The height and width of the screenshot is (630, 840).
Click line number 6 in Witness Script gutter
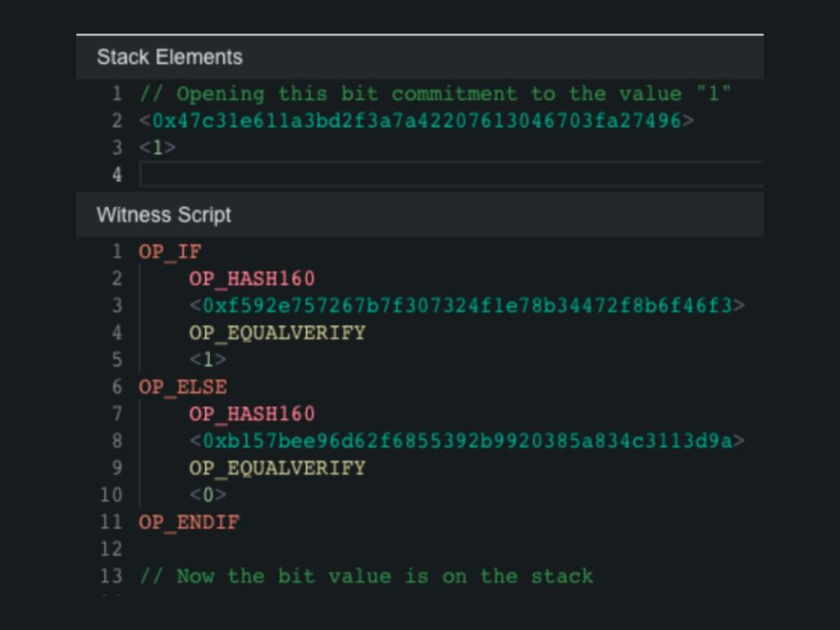point(116,387)
